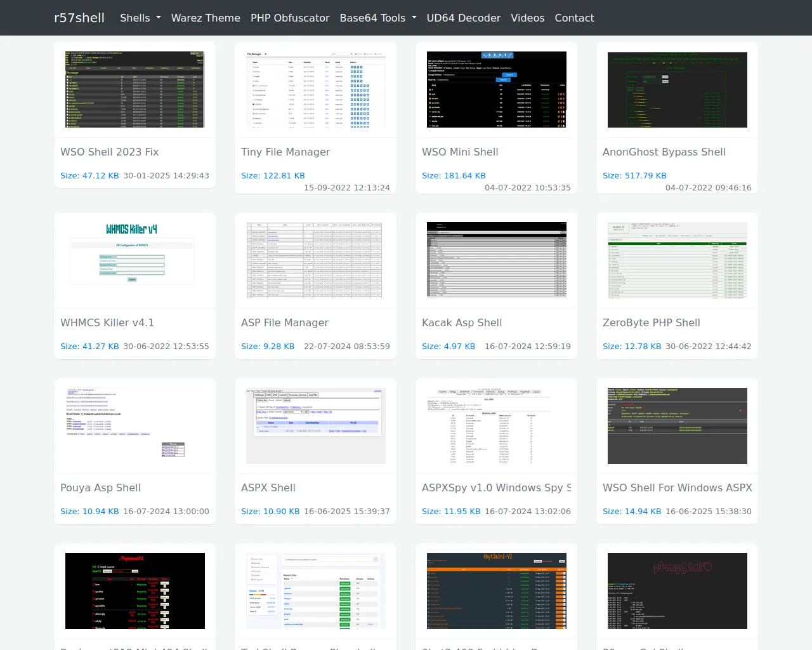The width and height of the screenshot is (812, 650).
Task: Select the timestamp 30-06-2022 12:44:42
Action: tap(709, 347)
